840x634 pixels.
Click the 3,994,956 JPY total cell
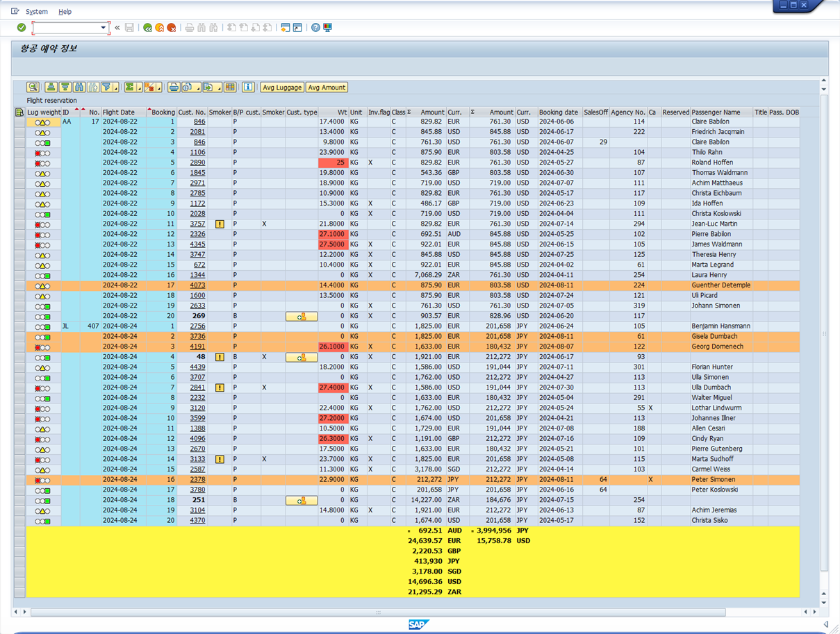click(493, 531)
